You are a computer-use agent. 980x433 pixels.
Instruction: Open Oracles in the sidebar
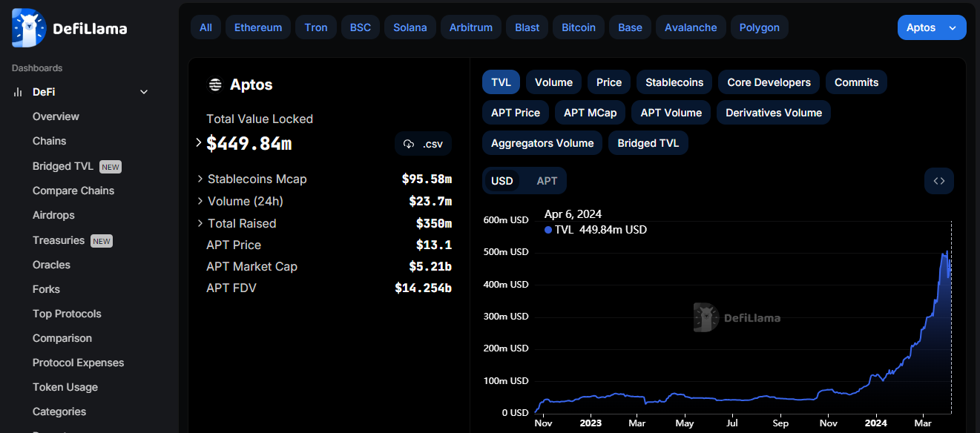(x=51, y=265)
